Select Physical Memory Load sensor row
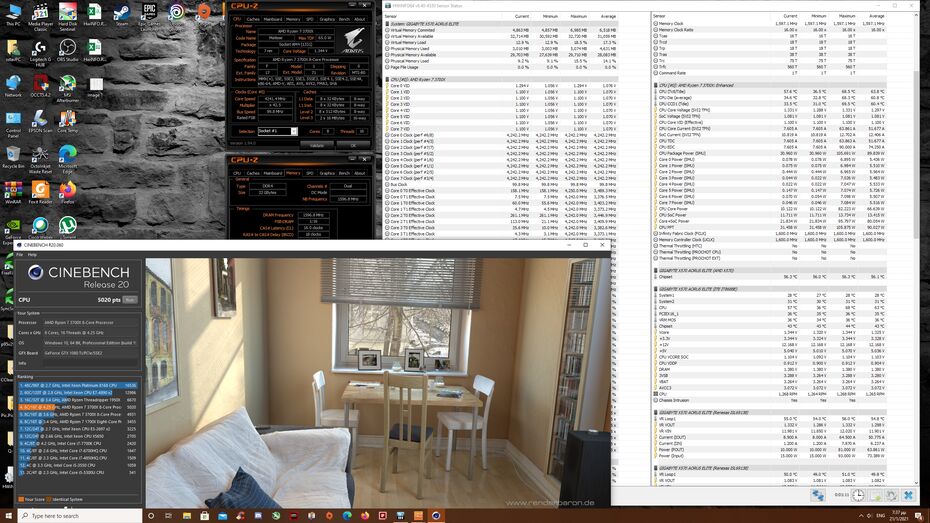The width and height of the screenshot is (930, 523). [501, 60]
